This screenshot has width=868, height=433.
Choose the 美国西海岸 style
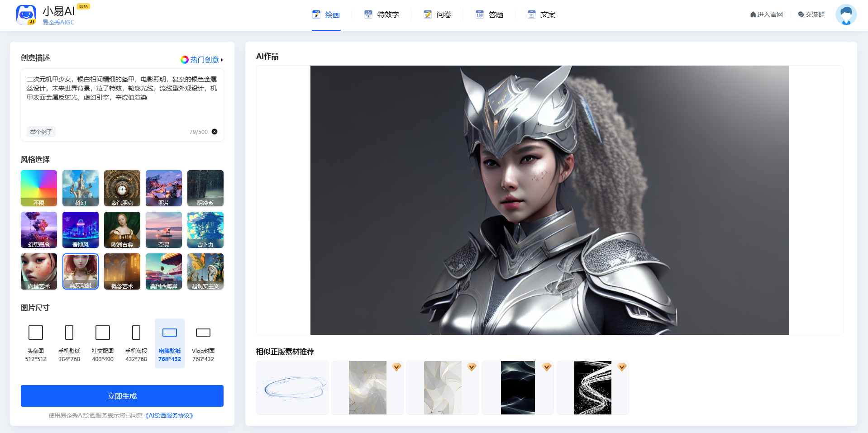(164, 271)
